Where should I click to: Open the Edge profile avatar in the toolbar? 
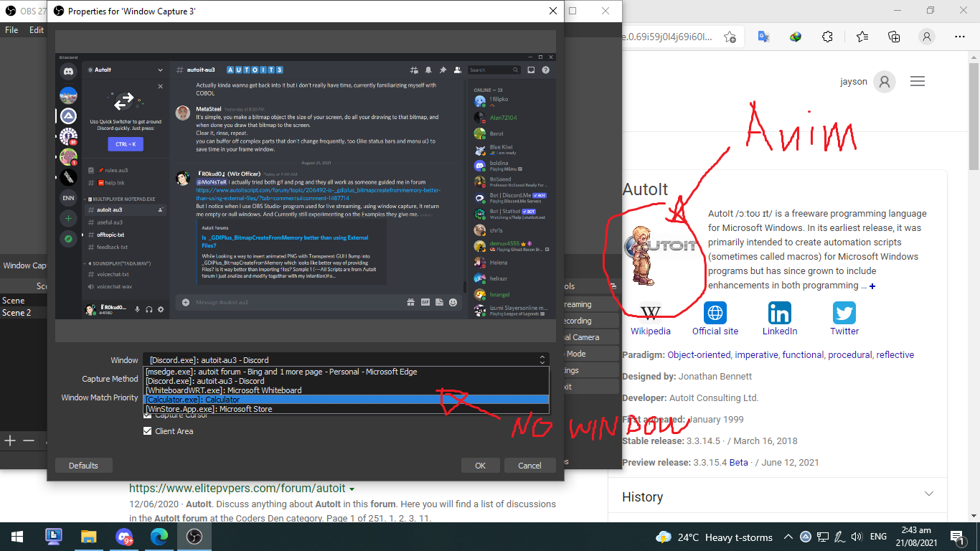[x=927, y=37]
